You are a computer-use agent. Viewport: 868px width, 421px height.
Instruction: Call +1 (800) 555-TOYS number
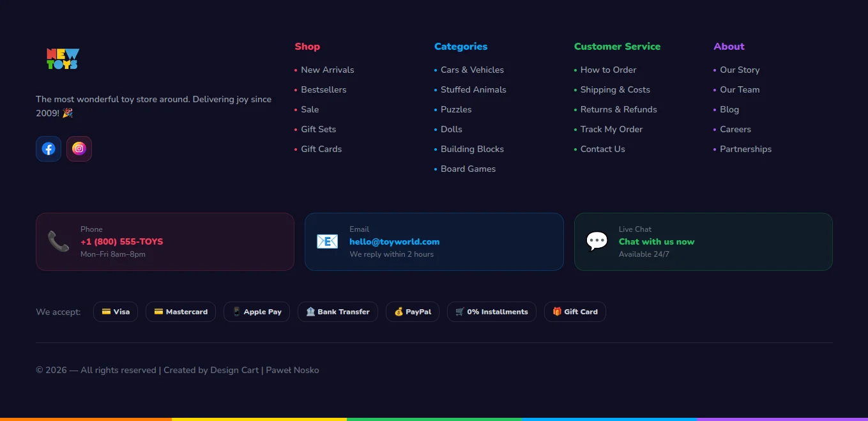pos(121,241)
